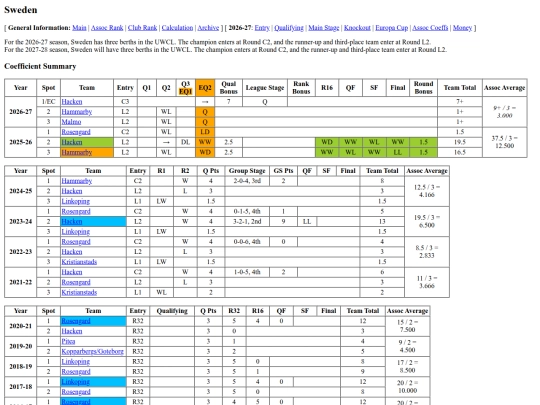Click the 2019-20 year cell
This screenshot has width=540, height=405.
tap(21, 346)
